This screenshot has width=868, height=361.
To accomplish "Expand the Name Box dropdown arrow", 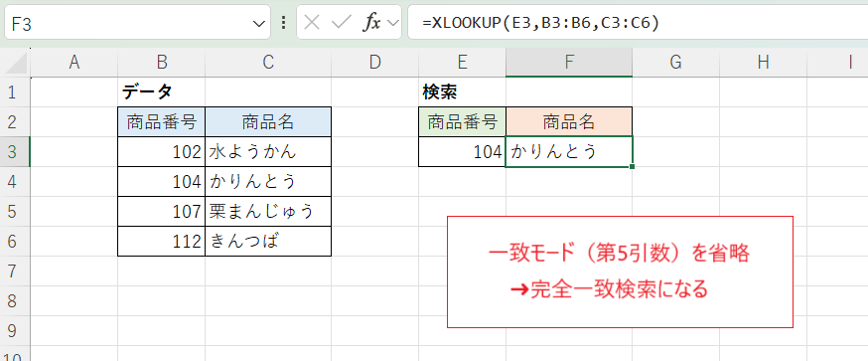I will [x=258, y=23].
